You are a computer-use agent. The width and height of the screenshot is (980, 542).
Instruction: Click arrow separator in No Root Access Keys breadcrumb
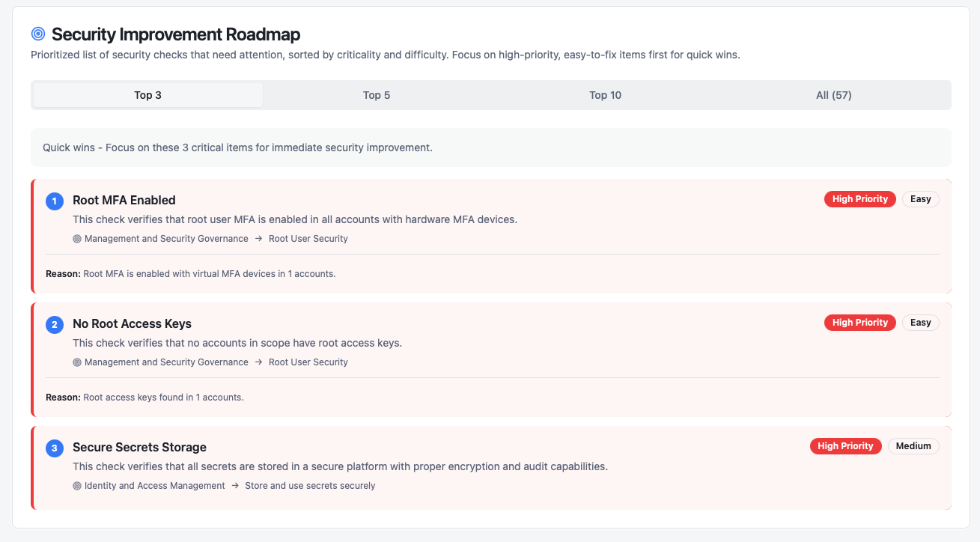pos(258,362)
